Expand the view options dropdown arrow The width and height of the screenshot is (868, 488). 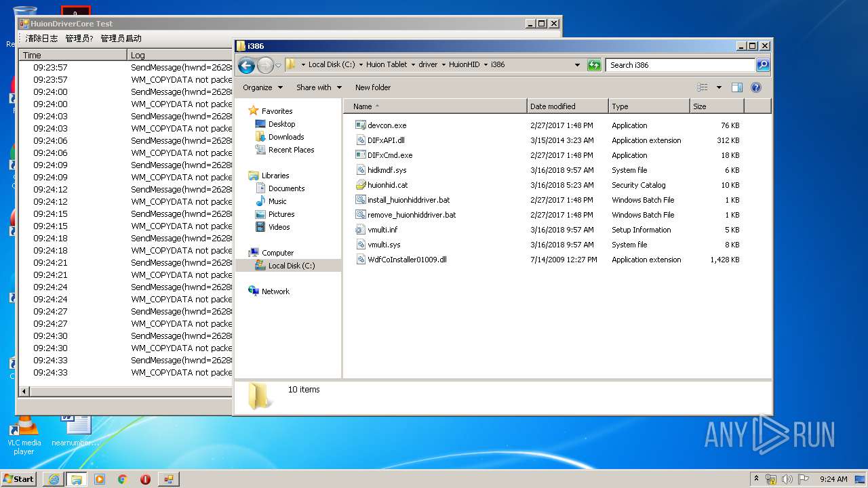click(x=719, y=87)
